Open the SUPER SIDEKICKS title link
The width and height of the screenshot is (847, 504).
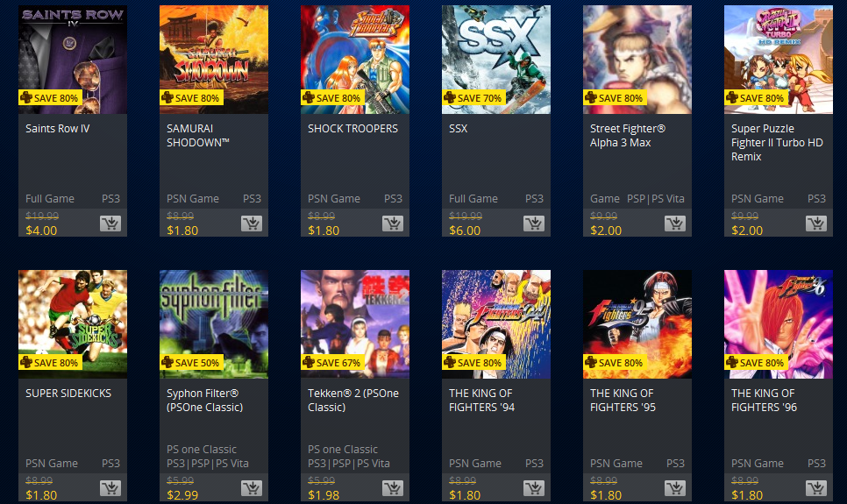(68, 394)
